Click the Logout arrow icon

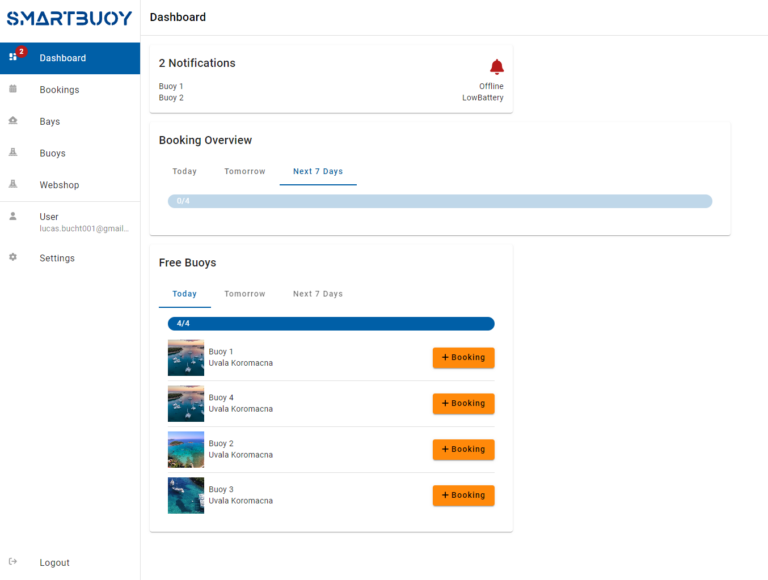pos(13,562)
